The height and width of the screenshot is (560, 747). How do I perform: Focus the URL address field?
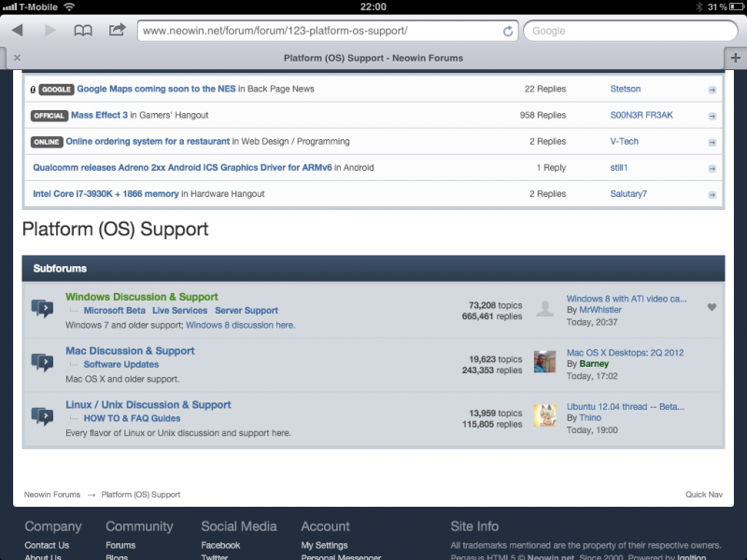(328, 31)
